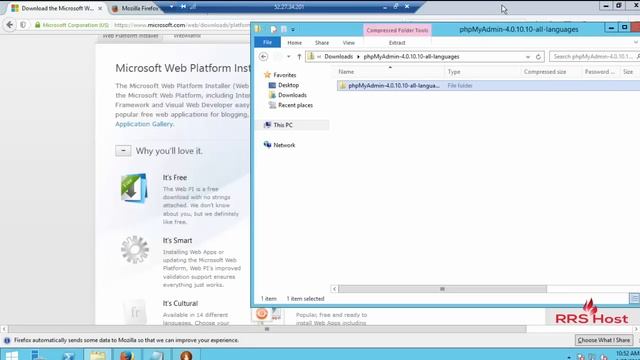The image size is (640, 360).
Task: Open the Application Gallery link
Action: point(144,124)
